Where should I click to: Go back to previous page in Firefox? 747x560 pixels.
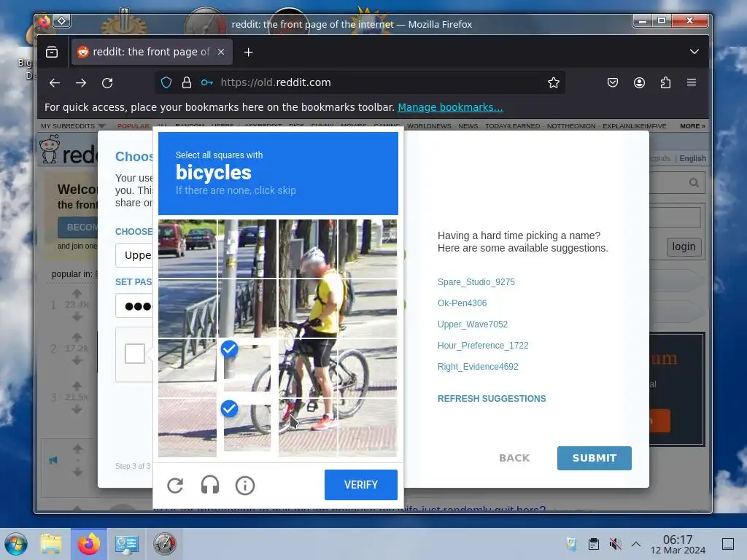[54, 82]
